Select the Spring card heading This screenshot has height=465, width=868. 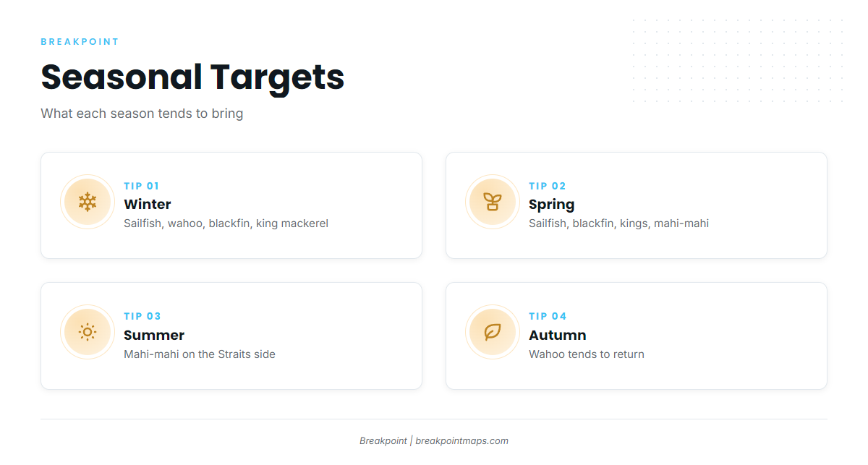coord(552,205)
